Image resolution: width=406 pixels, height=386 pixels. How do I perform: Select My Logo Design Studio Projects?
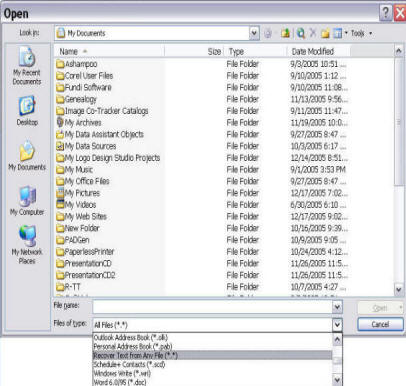(x=112, y=158)
